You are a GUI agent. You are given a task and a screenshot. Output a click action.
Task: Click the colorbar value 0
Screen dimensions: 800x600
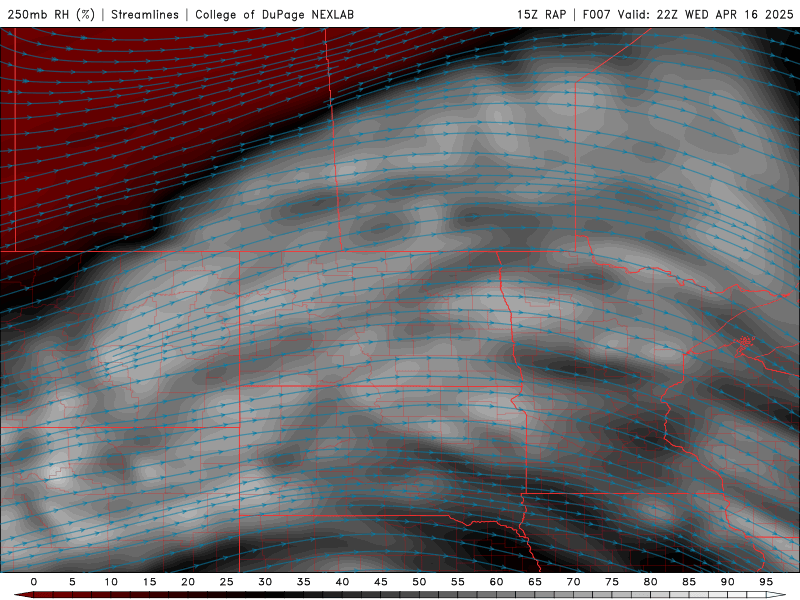click(34, 582)
